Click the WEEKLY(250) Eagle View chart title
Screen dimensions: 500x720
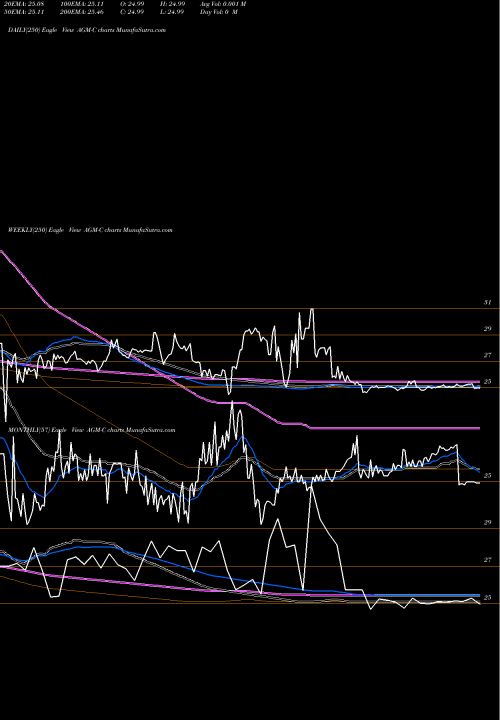(90, 230)
